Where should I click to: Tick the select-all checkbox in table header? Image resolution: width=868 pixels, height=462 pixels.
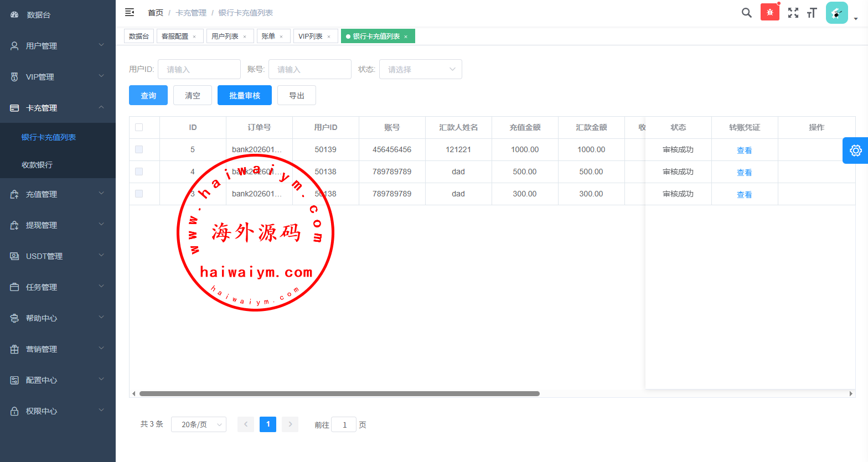pos(139,127)
